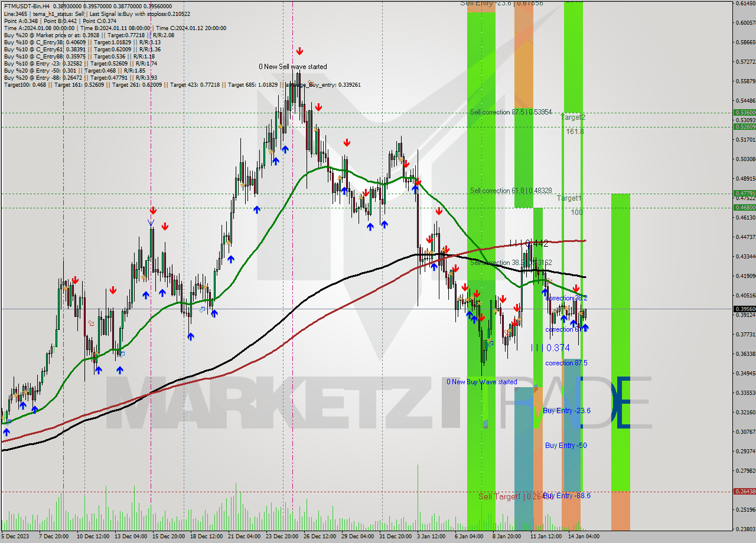Click the '14 Jan 04:00' time axis label
Viewport: 756px width, 543px height.
click(x=584, y=537)
